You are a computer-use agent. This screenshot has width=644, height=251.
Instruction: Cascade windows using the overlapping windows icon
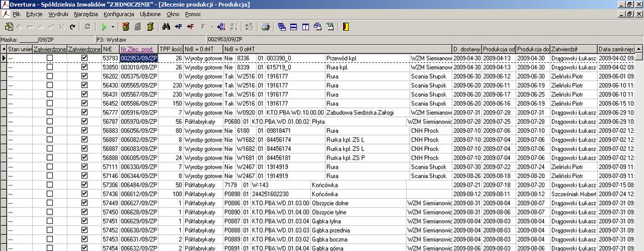[282, 27]
